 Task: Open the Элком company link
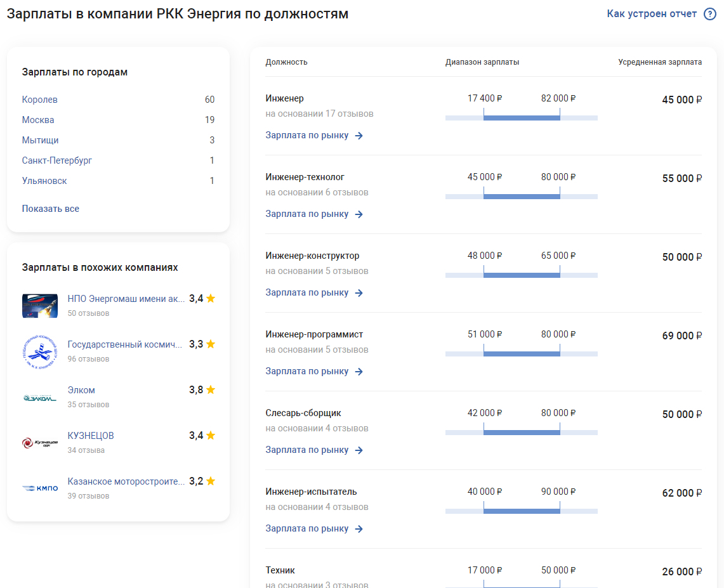pyautogui.click(x=81, y=390)
